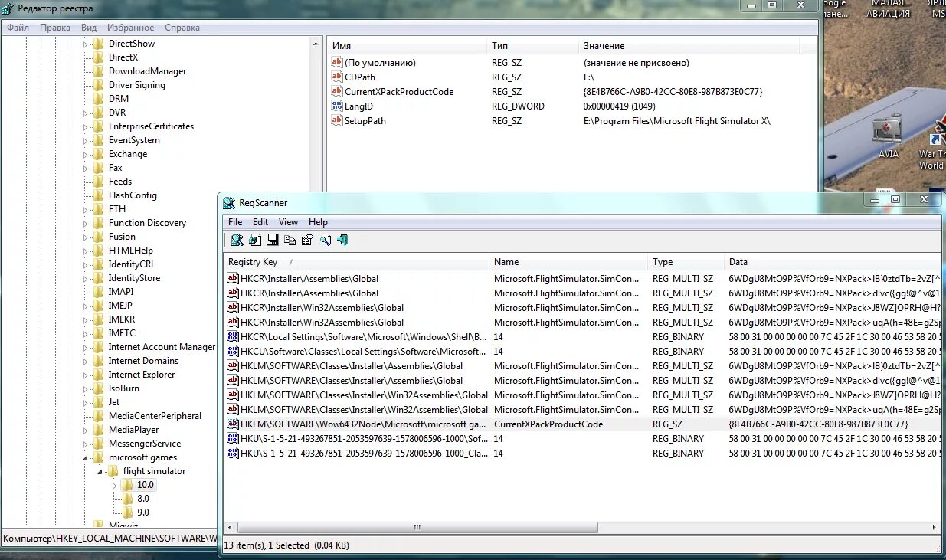Click the magnifier find icon in RegScanner toolbar
The image size is (946, 560).
pos(326,240)
